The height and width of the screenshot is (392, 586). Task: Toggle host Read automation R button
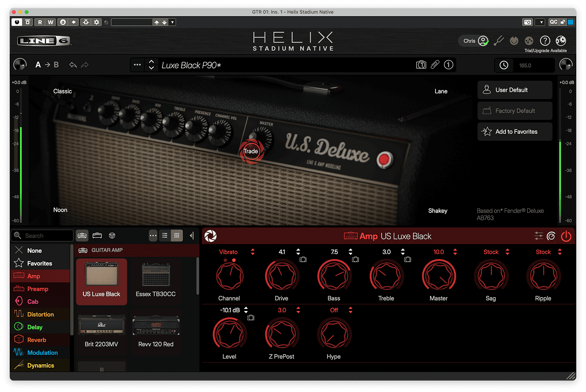(40, 22)
